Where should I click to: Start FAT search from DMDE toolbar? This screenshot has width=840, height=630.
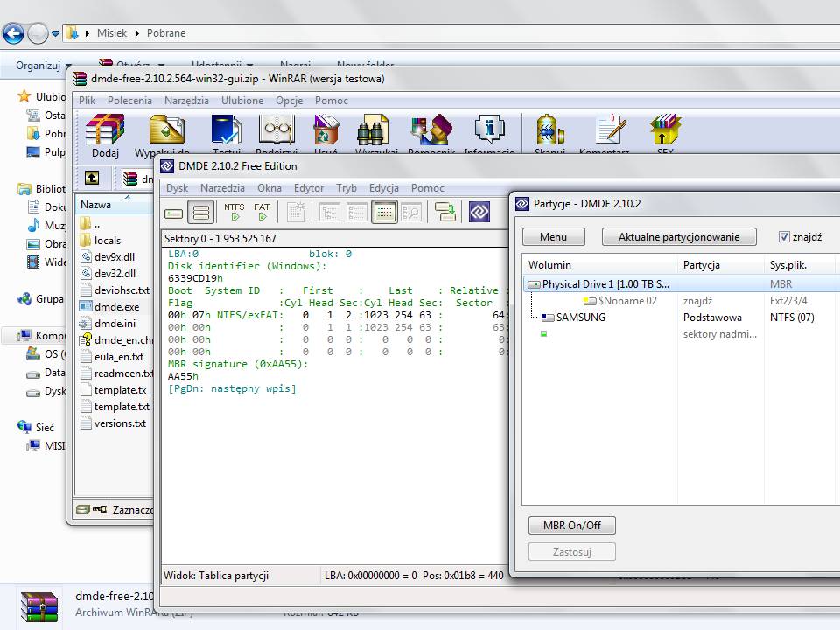pos(262,212)
